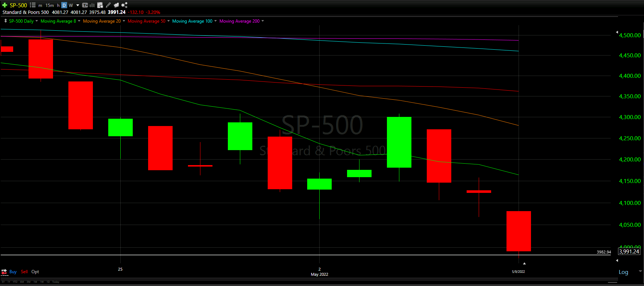The width and height of the screenshot is (644, 286).
Task: Click the 3M range tab
Action: (x=29, y=282)
